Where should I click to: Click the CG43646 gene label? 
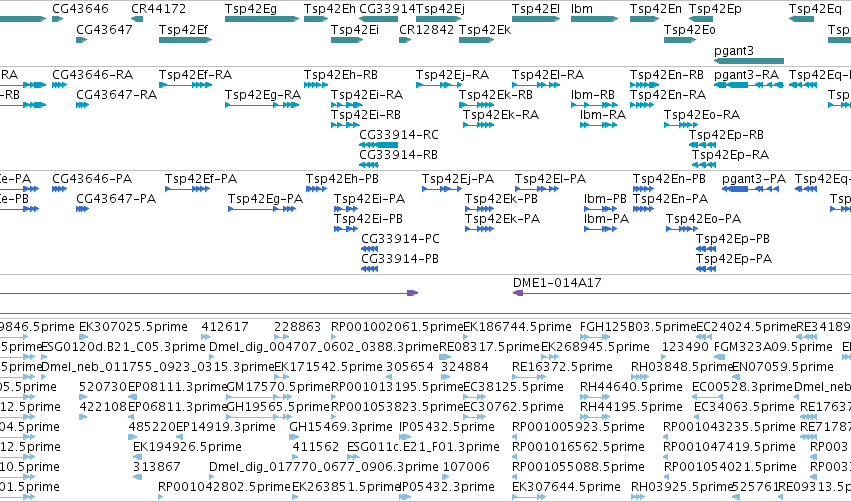(x=80, y=9)
